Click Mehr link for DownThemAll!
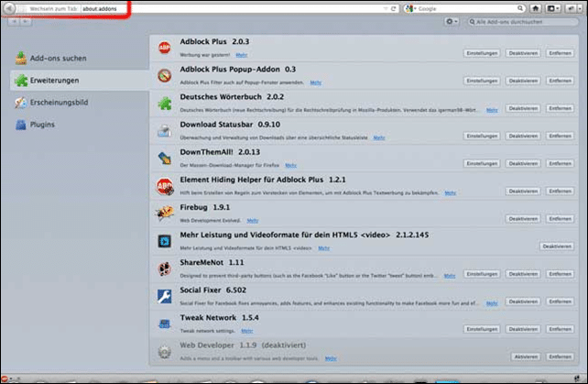The image size is (588, 384). pyautogui.click(x=290, y=166)
